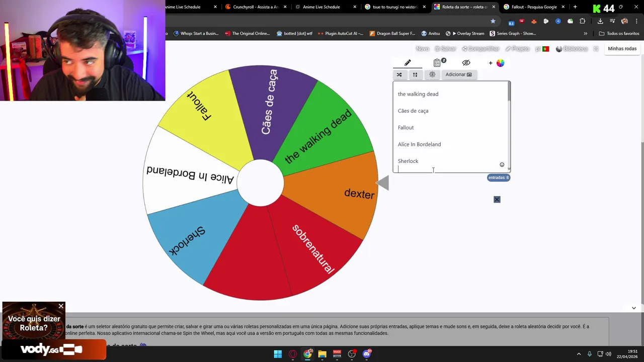Click Compartilhar in the top menu
This screenshot has height=362, width=644.
point(480,49)
